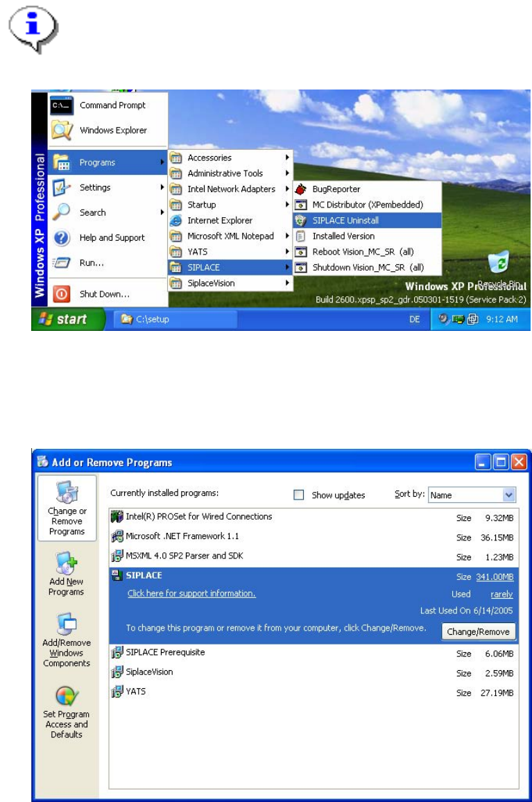Click the Help and Support question icon
The height and width of the screenshot is (802, 532).
[x=62, y=238]
